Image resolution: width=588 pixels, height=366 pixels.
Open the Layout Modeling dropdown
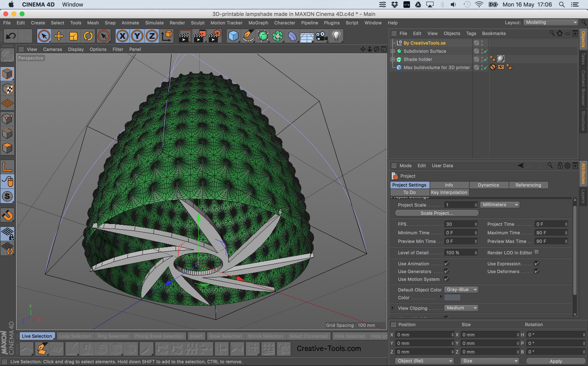(551, 22)
